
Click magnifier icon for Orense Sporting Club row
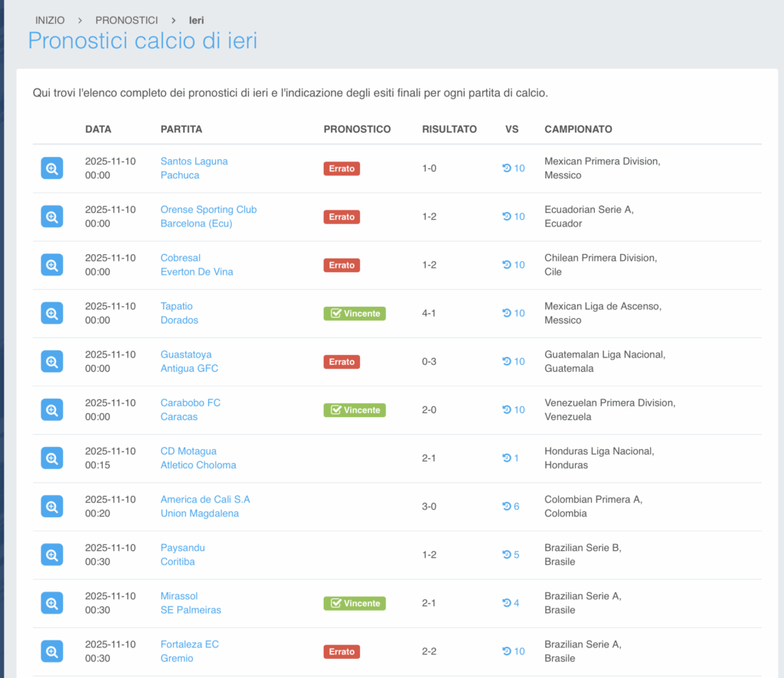[51, 217]
